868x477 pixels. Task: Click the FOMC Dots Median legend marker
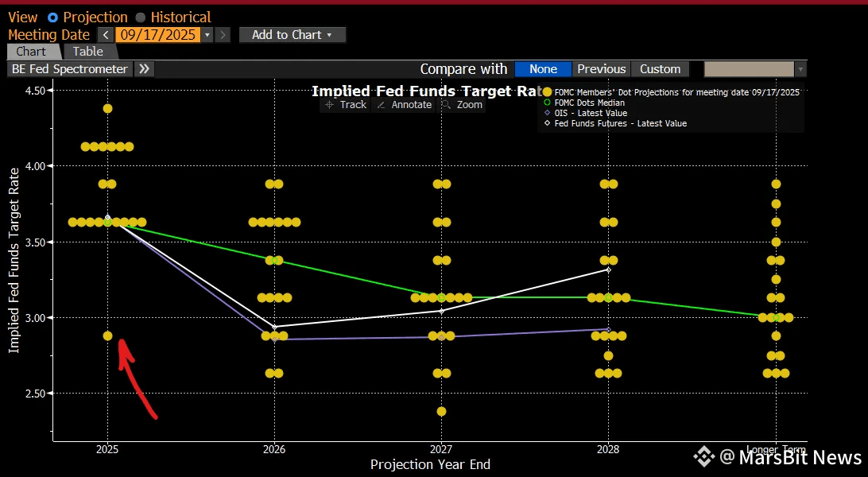pyautogui.click(x=547, y=103)
